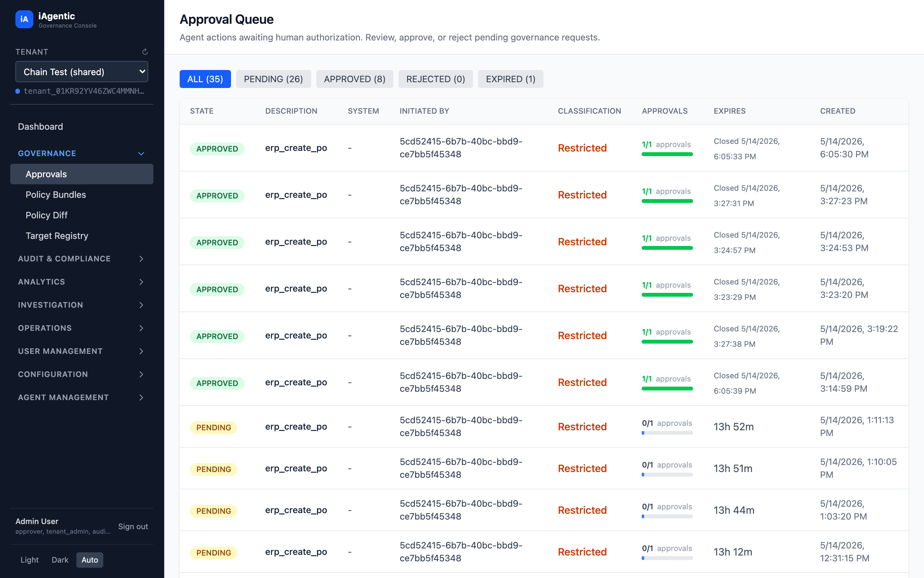Click the tenant ID tenant_01KR92YV46ZWC4MMNH
Image resolution: width=924 pixels, height=578 pixels.
tap(84, 91)
